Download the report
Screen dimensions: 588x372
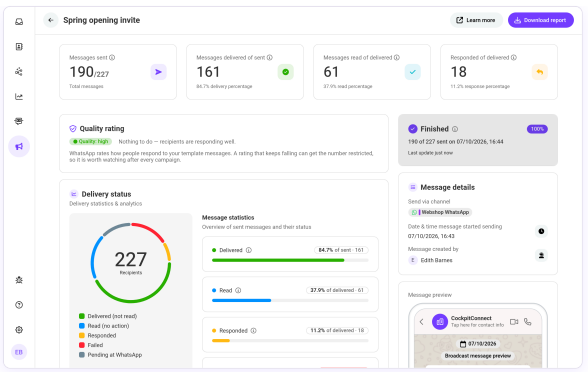[x=541, y=20]
